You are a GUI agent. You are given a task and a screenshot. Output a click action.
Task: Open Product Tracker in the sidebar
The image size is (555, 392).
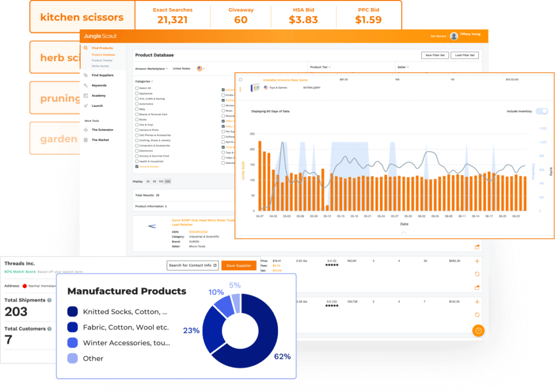(x=102, y=61)
